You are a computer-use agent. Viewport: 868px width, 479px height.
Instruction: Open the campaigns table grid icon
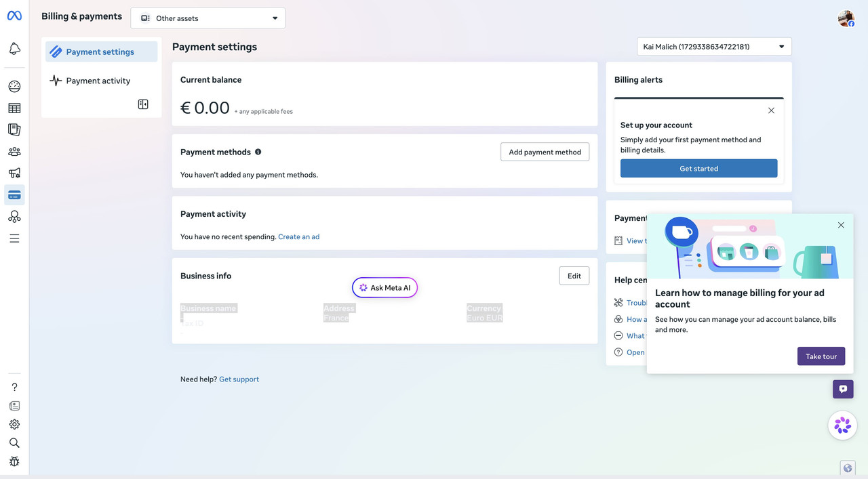tap(14, 108)
